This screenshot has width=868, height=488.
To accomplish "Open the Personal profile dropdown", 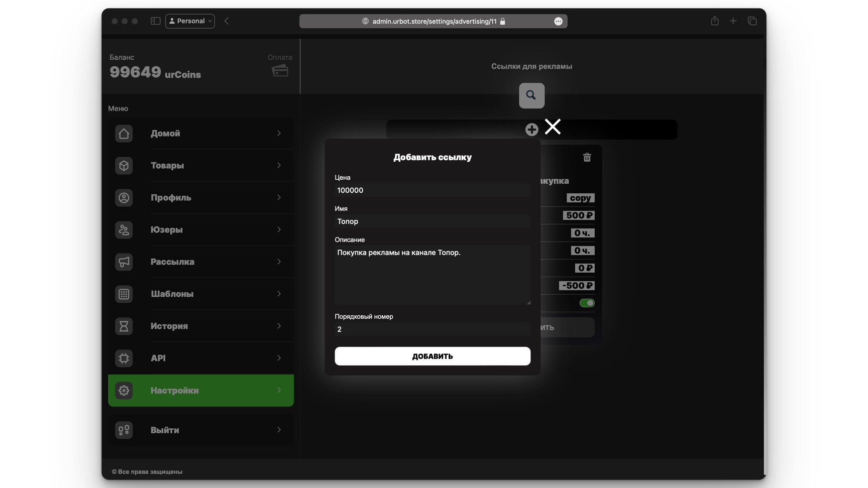I will pos(190,21).
